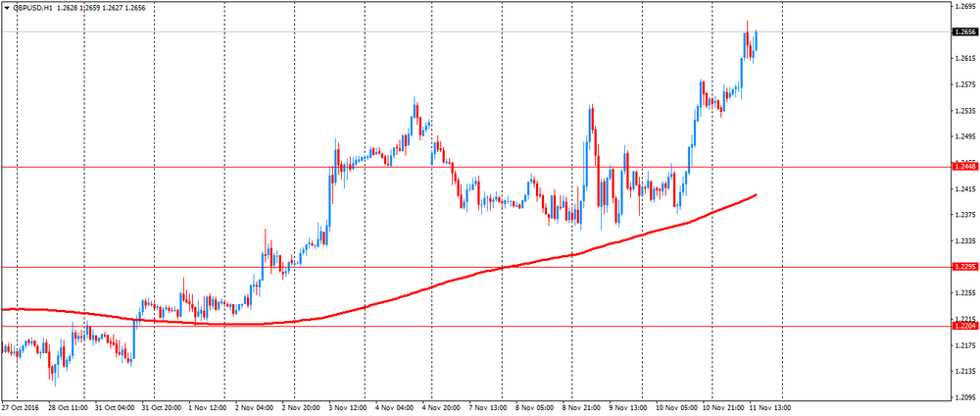980x416 pixels.
Task: Click the 1.2095 price axis value
Action: click(x=965, y=397)
